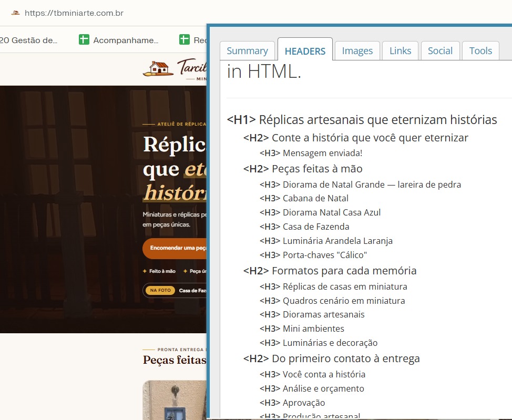Select H2 Conte a história que você quer eternizar
This screenshot has width=512, height=420.
[355, 138]
